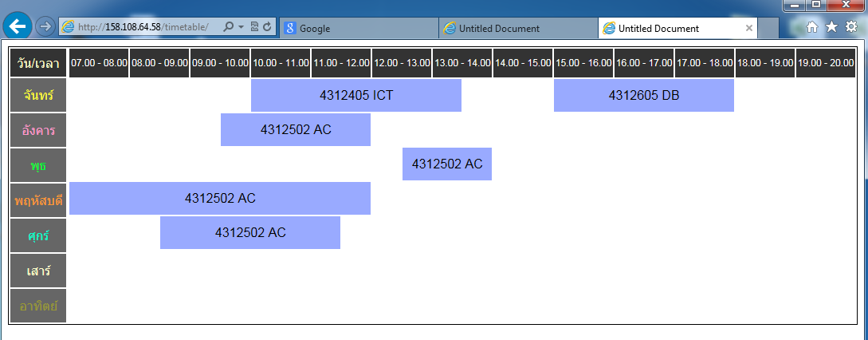Close the active Untitled Document tab
Screen dimensions: 868x340
tap(749, 28)
